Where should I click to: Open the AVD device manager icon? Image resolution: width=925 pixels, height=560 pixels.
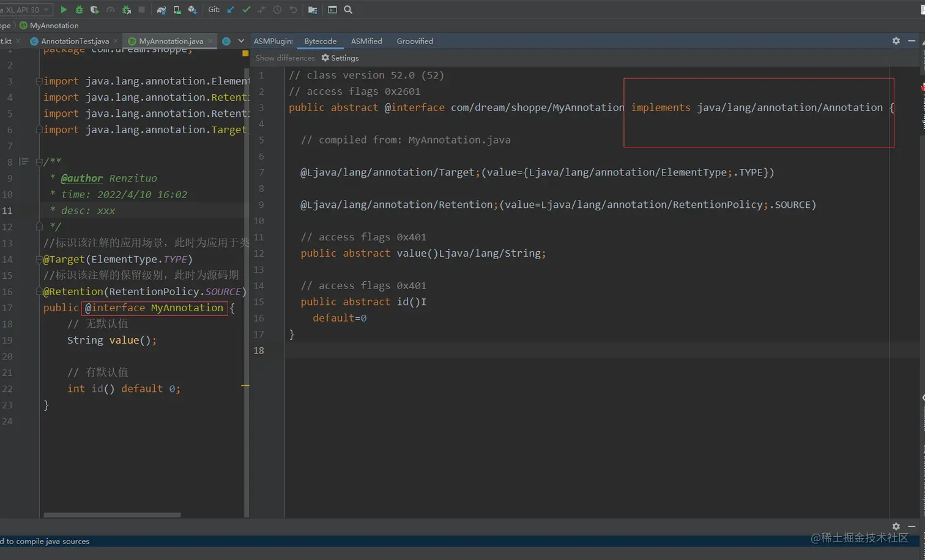pyautogui.click(x=177, y=10)
